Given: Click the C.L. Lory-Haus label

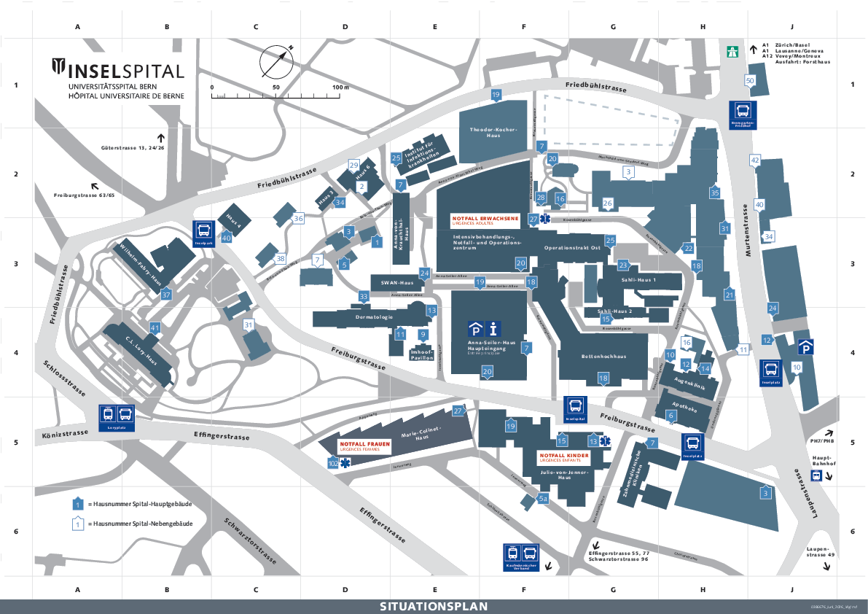Looking at the screenshot, I should [x=141, y=351].
